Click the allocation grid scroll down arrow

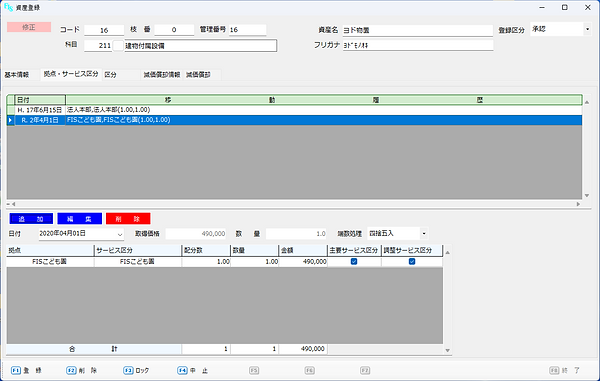pos(447,350)
